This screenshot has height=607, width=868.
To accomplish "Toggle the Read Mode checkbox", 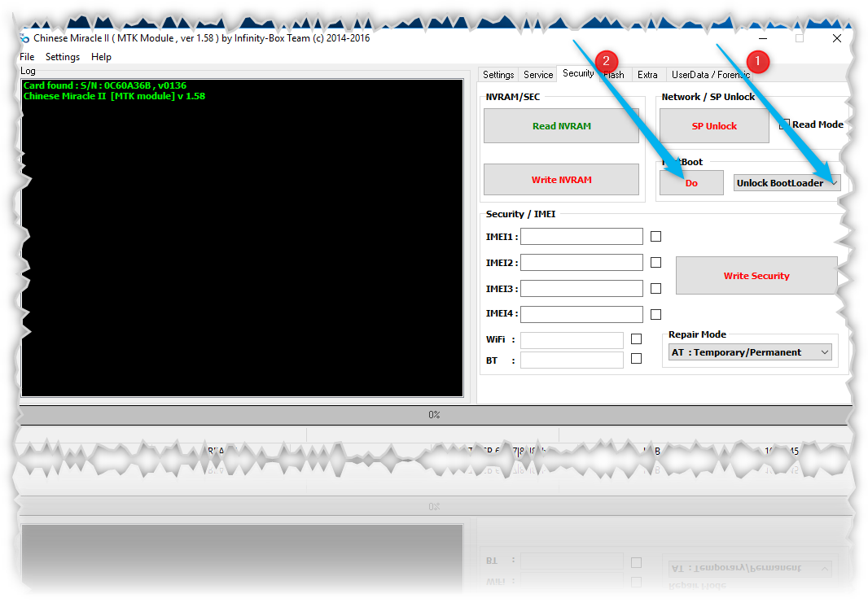I will [x=784, y=124].
